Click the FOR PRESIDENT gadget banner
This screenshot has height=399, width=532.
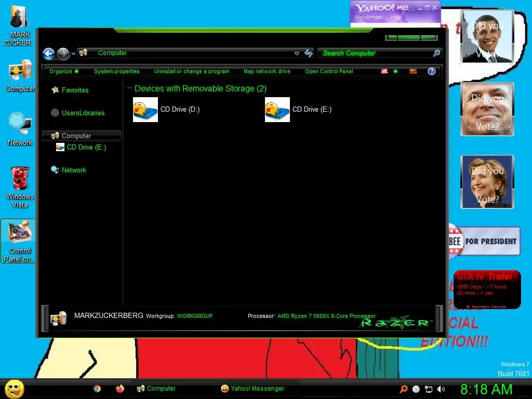click(x=485, y=241)
